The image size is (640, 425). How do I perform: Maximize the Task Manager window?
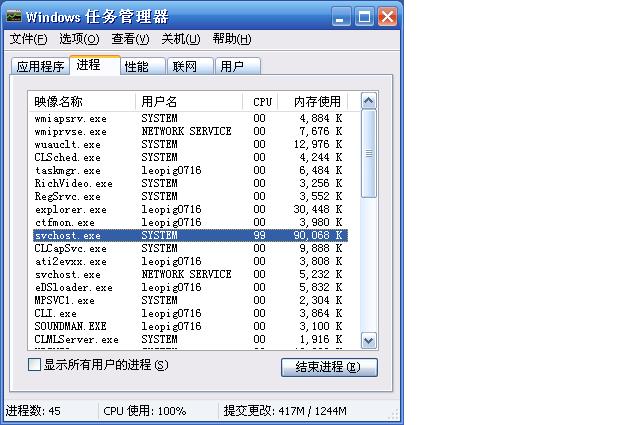(364, 17)
